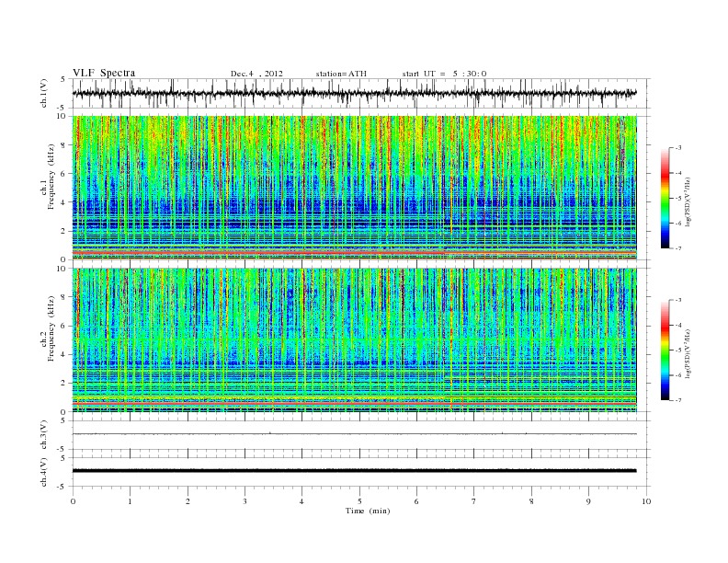Click the flat ch.3 voltage trace
Image resolution: width=728 pixels, height=563 pixels.
(x=354, y=434)
